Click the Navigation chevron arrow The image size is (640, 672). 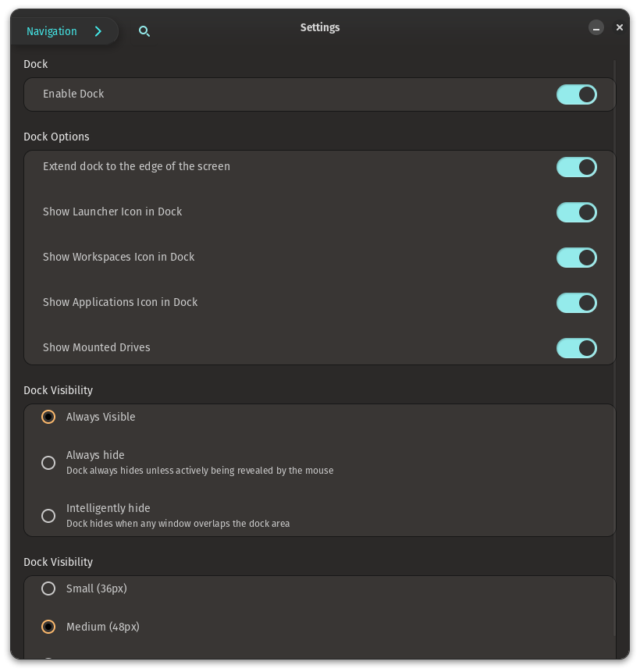98,31
